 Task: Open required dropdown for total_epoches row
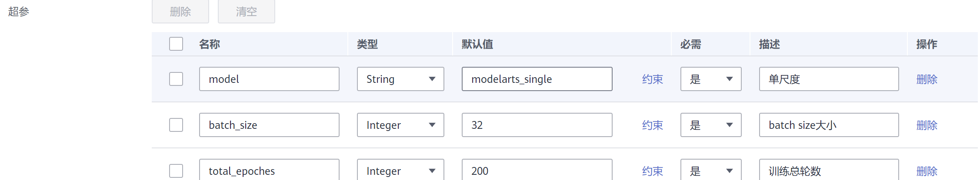(x=710, y=170)
